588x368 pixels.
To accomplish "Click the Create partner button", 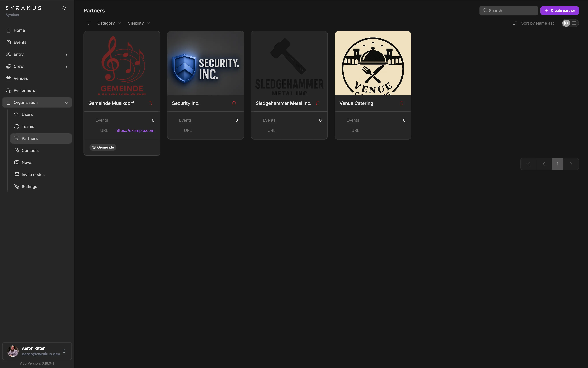I will tap(559, 10).
